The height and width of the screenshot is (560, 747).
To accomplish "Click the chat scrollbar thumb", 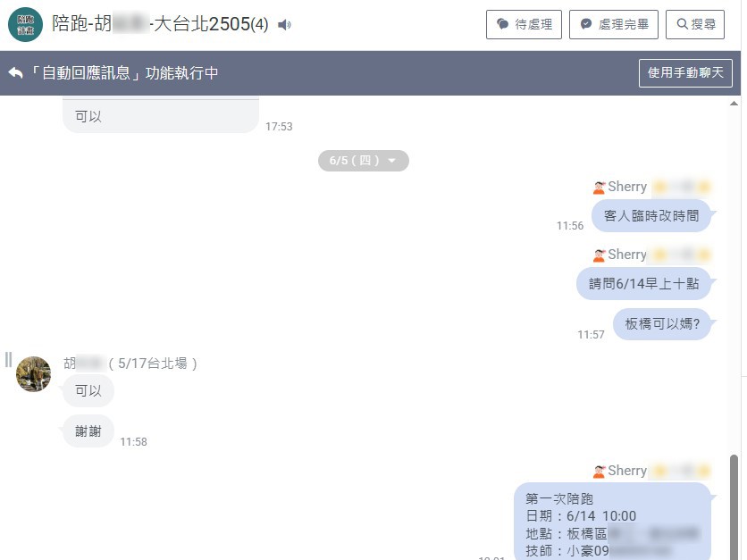I will 734,507.
